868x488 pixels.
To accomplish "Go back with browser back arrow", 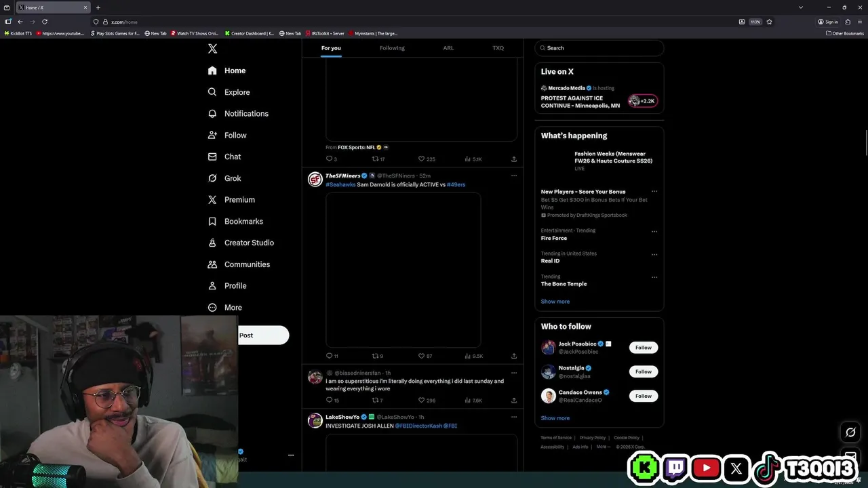I will point(20,22).
